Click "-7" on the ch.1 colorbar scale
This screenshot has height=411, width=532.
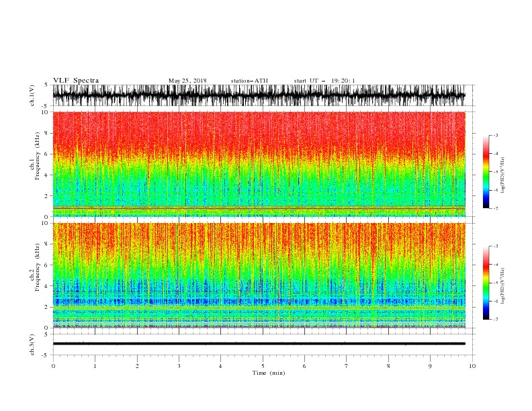click(496, 208)
